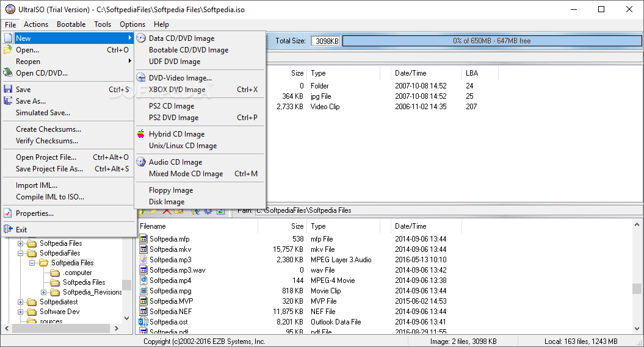The height and width of the screenshot is (347, 644).
Task: Select Bootable CD/DVD Image from New submenu
Action: pyautogui.click(x=200, y=50)
